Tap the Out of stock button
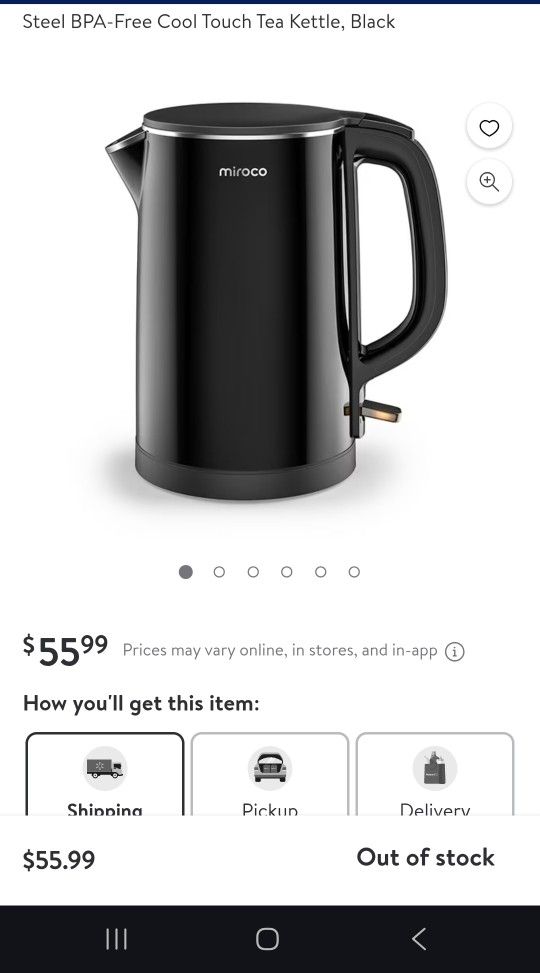 coord(425,858)
